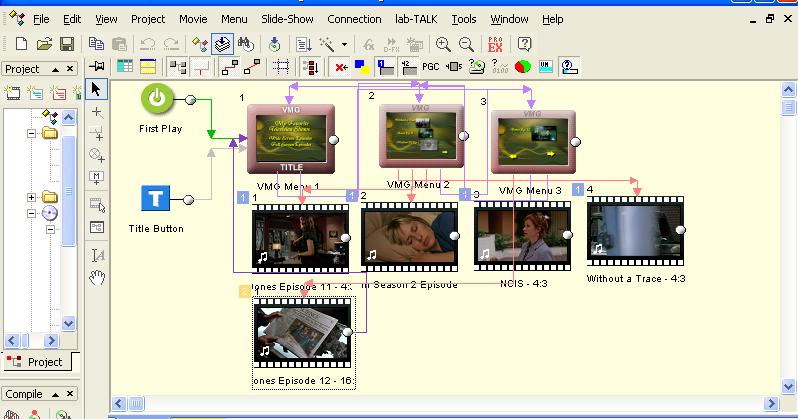This screenshot has width=798, height=419.
Task: Click the filmstrip with cursor tool
Action: click(x=97, y=205)
